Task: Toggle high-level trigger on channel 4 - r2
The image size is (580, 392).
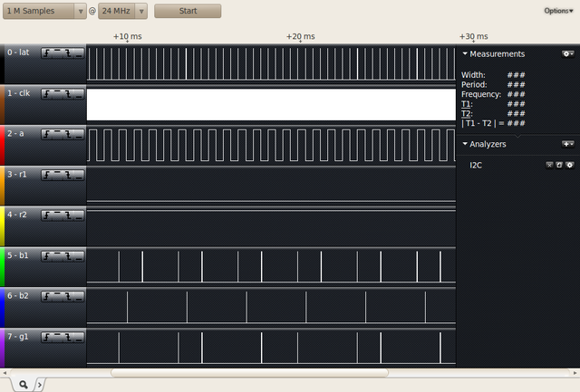Action: (57, 215)
